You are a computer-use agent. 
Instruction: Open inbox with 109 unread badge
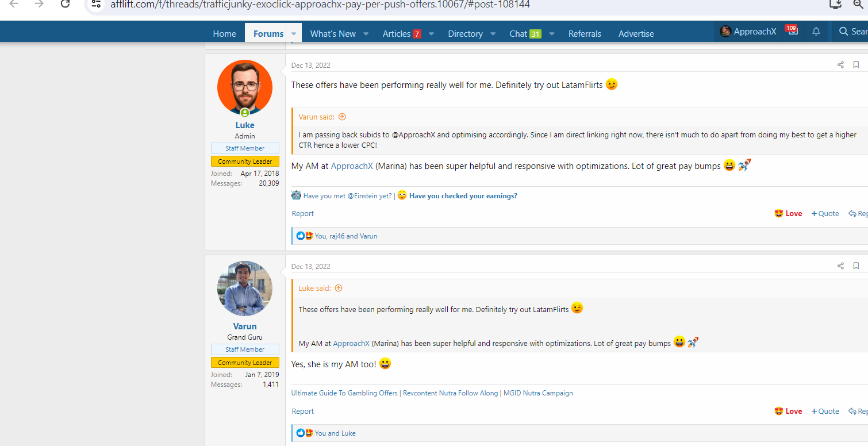(793, 31)
